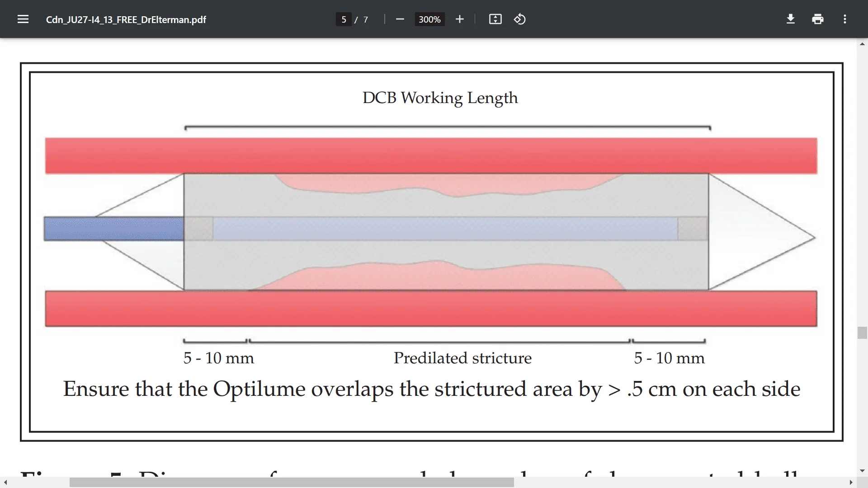Rotate the document counterclockwise
The height and width of the screenshot is (488, 868).
(x=520, y=19)
